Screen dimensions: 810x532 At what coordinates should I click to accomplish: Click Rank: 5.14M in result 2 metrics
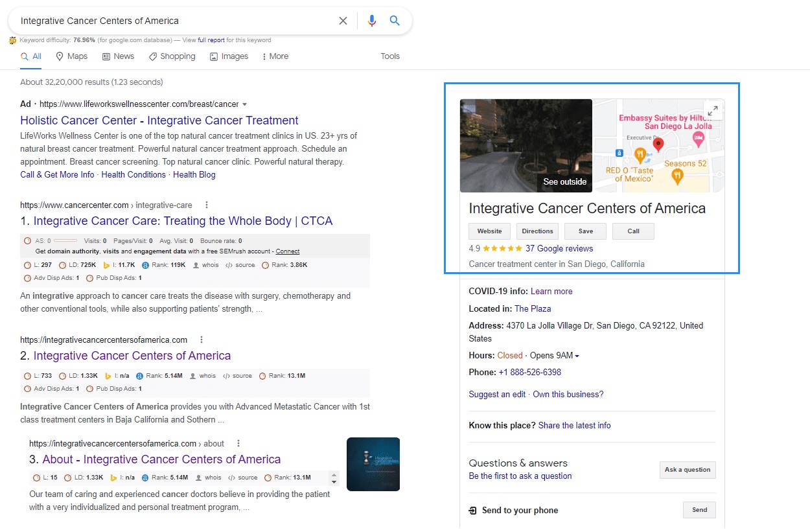point(161,376)
